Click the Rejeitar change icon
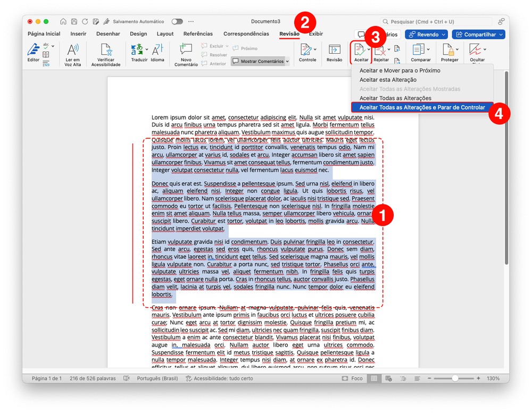This screenshot has height=413, width=532. [x=380, y=51]
